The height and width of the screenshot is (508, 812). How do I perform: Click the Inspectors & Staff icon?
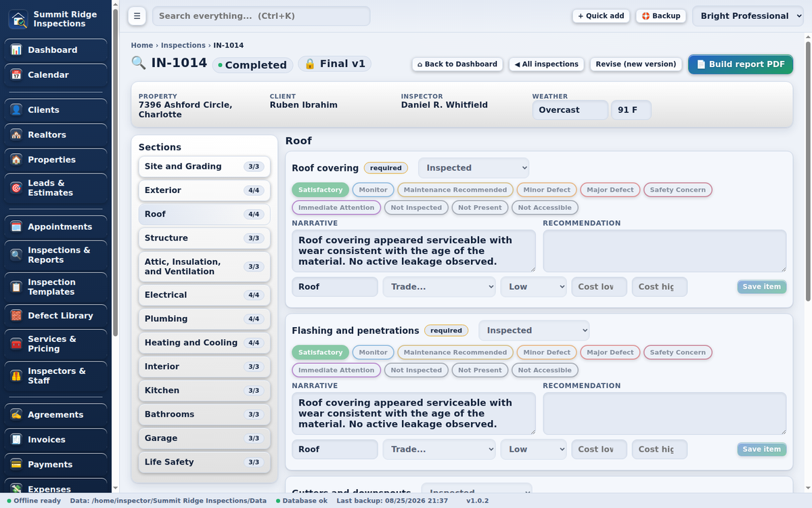click(16, 376)
